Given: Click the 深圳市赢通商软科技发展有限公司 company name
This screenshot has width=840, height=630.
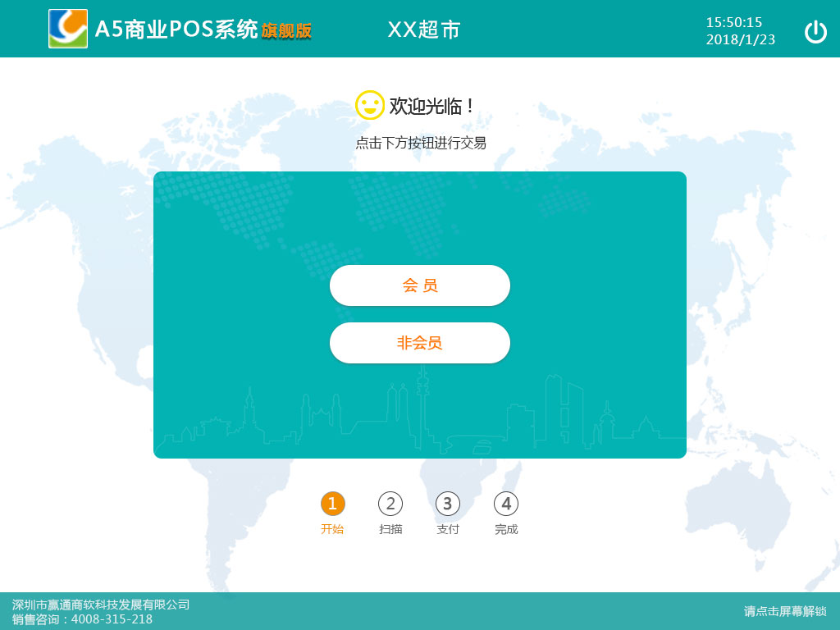Looking at the screenshot, I should [101, 605].
